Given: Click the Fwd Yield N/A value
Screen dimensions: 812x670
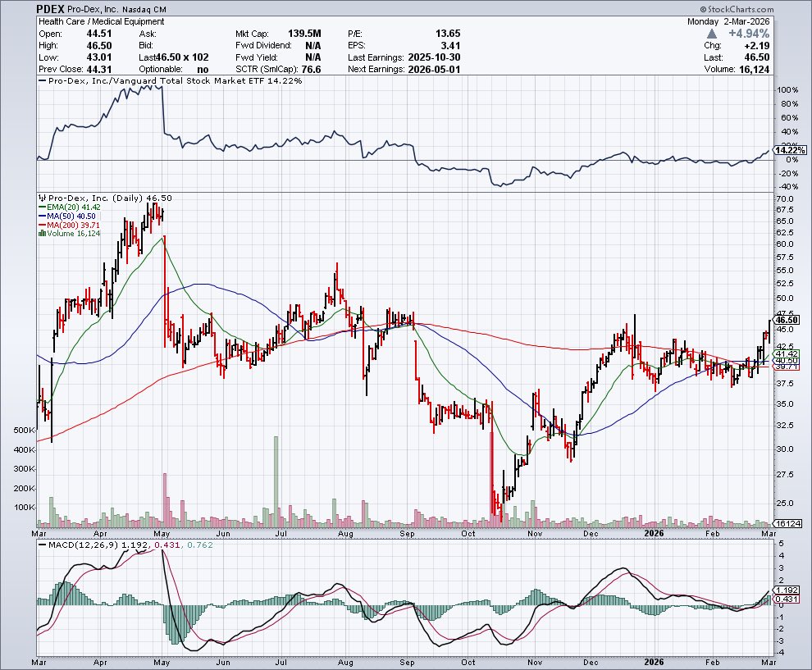Looking at the screenshot, I should click(313, 57).
